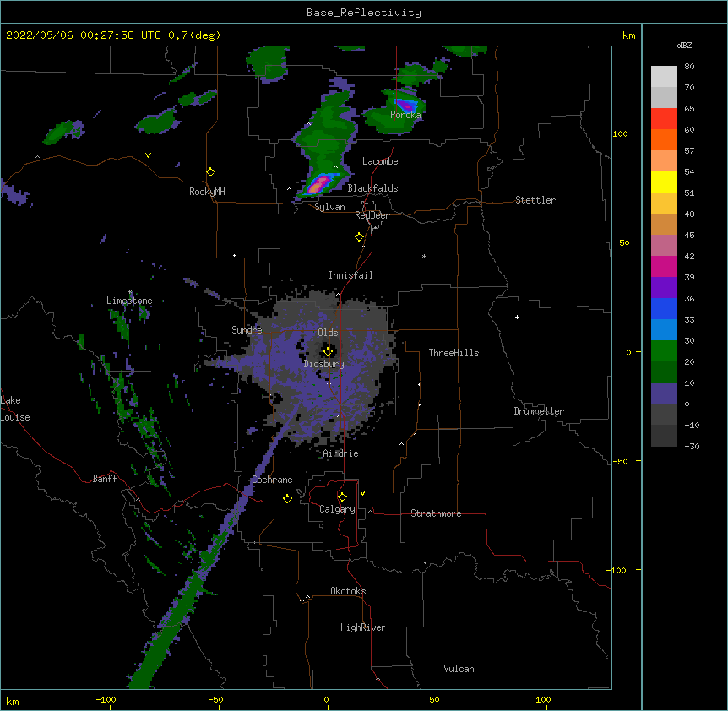Image resolution: width=728 pixels, height=711 pixels.
Task: Click the 0 dBZ slate-purple legend swatch
Action: 664,393
